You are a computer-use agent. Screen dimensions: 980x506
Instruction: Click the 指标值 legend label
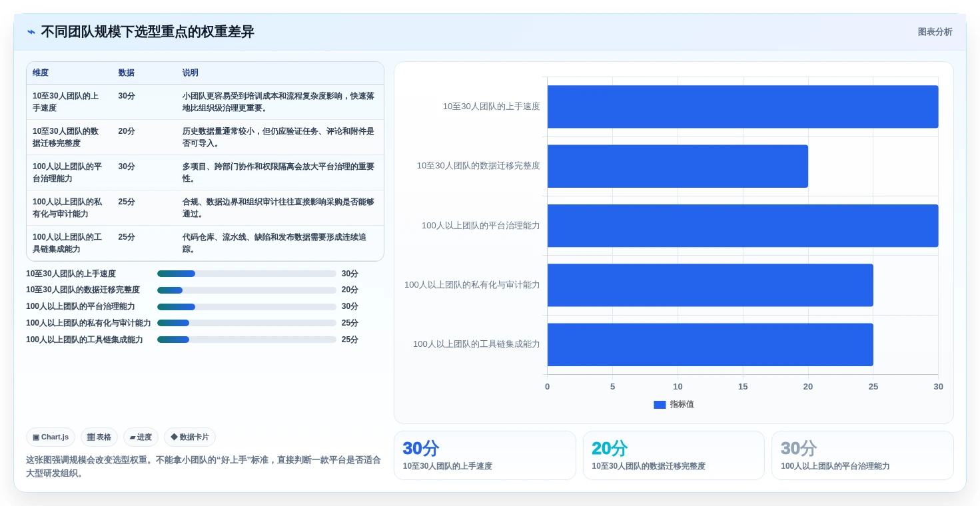[682, 405]
